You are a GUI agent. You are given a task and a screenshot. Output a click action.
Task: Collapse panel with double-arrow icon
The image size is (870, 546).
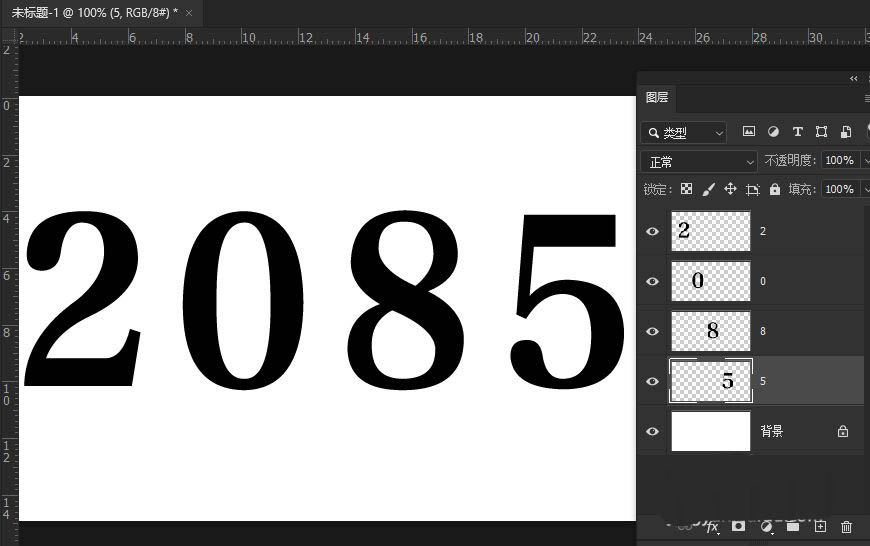pyautogui.click(x=853, y=79)
